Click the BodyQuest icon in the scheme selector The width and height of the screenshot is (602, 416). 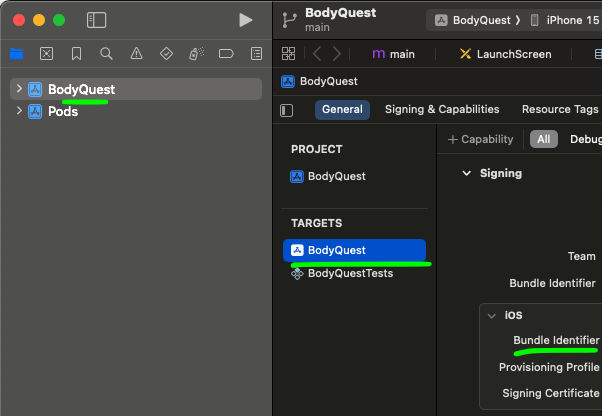pos(441,20)
